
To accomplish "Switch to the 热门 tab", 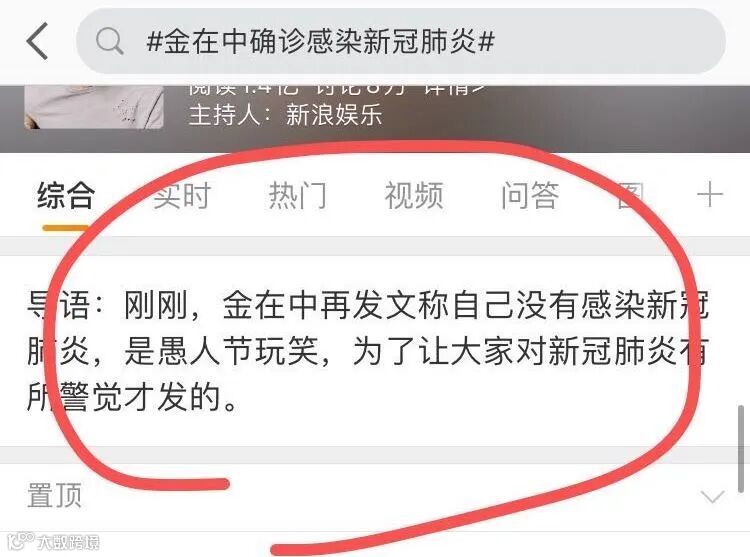I will click(x=298, y=195).
